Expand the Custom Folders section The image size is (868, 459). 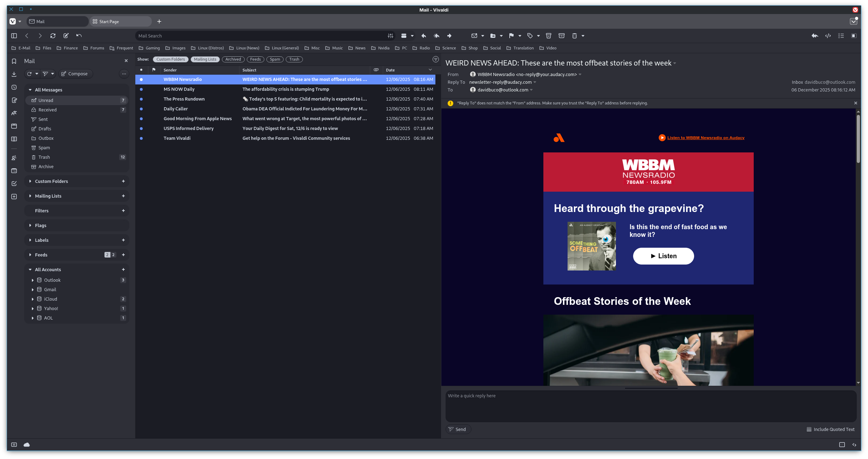tap(30, 181)
